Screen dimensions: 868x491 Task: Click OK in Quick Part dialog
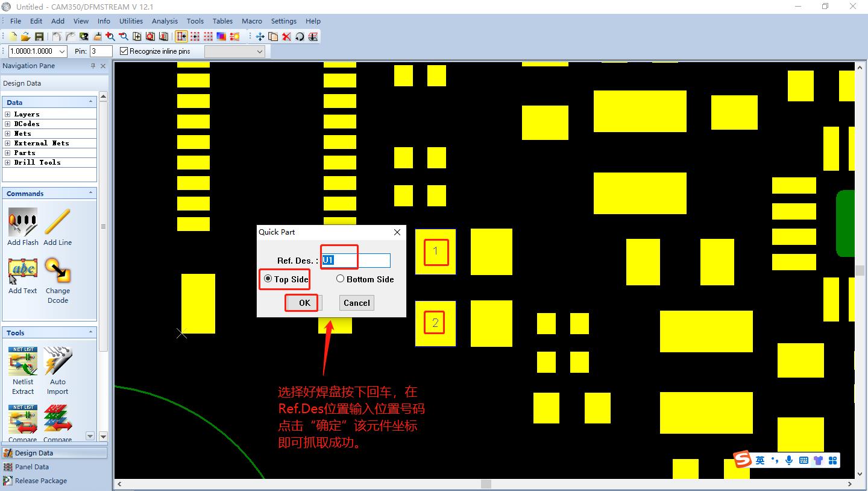tap(304, 303)
